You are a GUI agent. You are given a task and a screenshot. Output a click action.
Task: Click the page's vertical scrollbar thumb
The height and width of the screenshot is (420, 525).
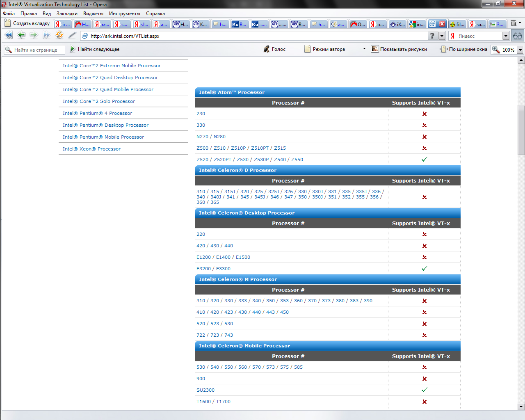coord(521,130)
